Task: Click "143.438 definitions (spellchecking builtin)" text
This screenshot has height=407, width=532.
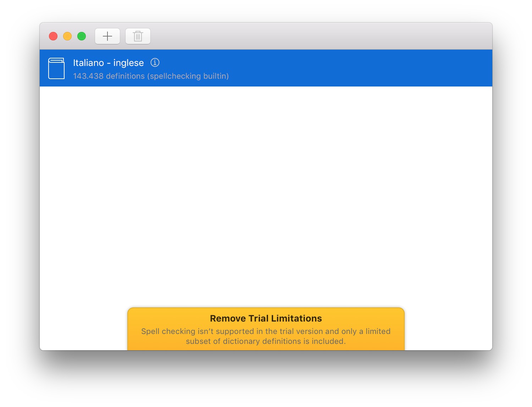Action: pyautogui.click(x=151, y=76)
